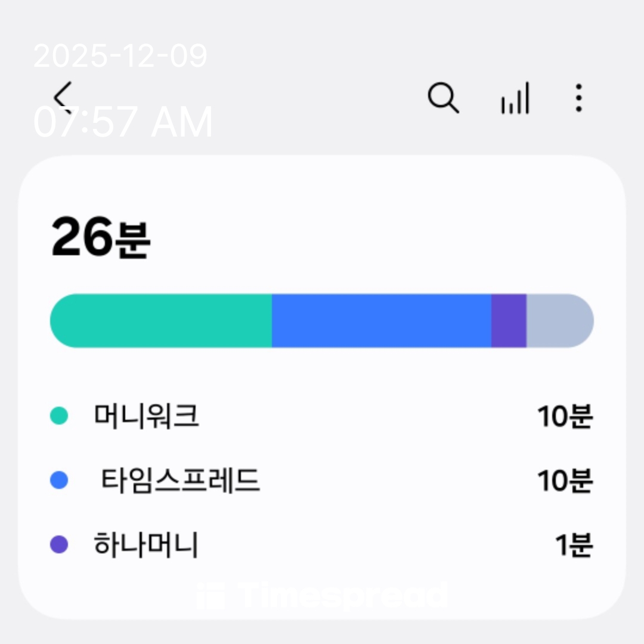This screenshot has width=644, height=644.
Task: Tap the purple dot beside 하나머니
Action: point(59,544)
